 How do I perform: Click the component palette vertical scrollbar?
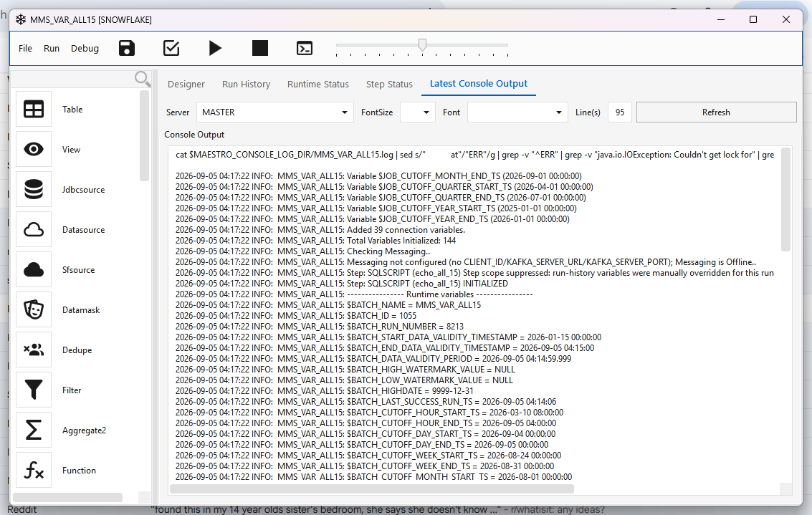click(144, 135)
